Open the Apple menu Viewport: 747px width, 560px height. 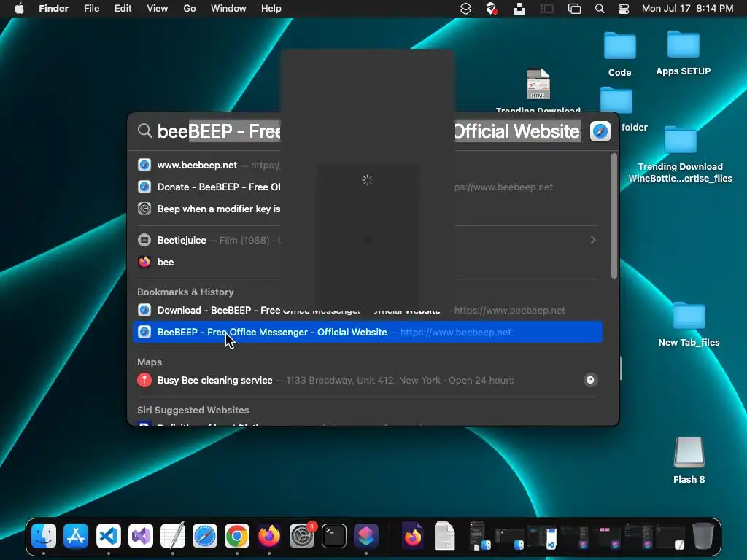pos(19,9)
